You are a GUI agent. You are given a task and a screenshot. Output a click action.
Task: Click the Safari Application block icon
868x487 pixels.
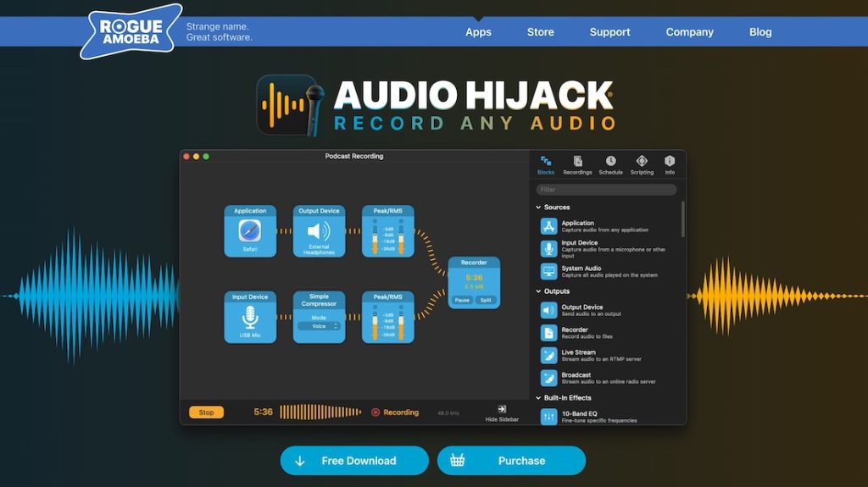[250, 230]
